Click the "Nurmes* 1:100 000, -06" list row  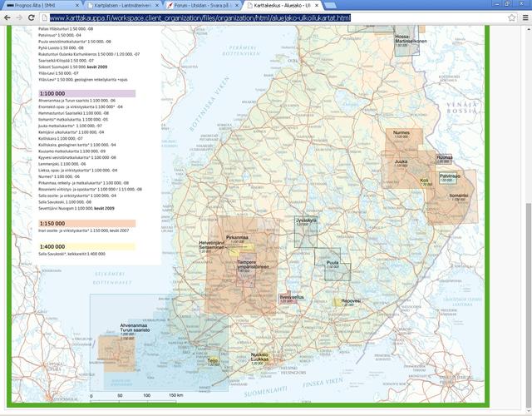59,176
